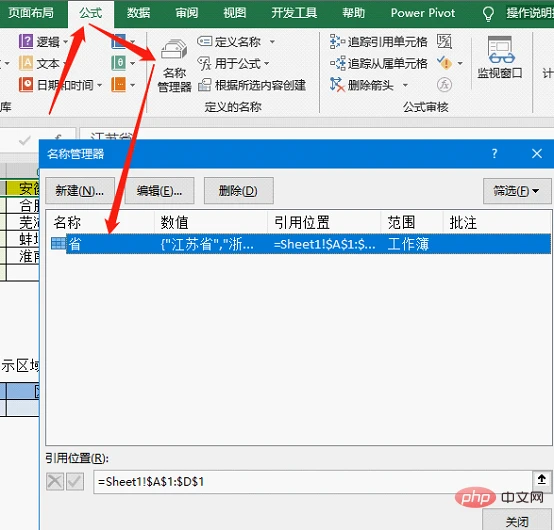Switch to the Developer (开发工具) tab
This screenshot has height=530, width=554.
click(x=294, y=13)
